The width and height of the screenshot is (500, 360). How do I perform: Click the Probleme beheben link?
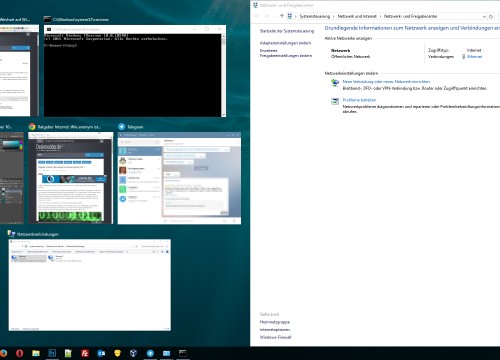point(359,100)
